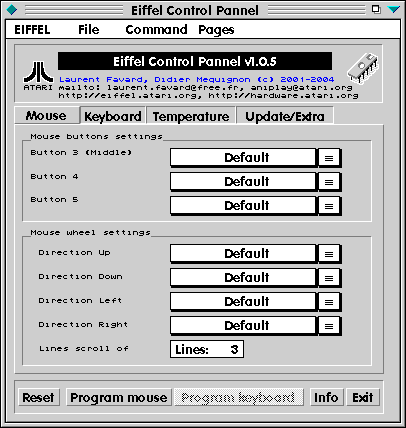Click the Lines scroll value field

tap(207, 349)
